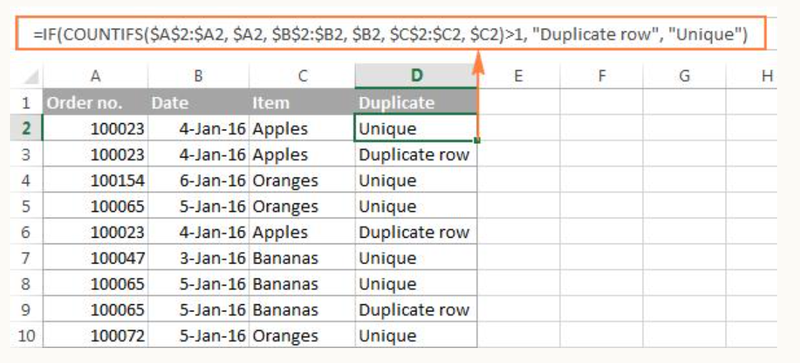Select row 10 header
800x363 pixels.
coord(26,335)
